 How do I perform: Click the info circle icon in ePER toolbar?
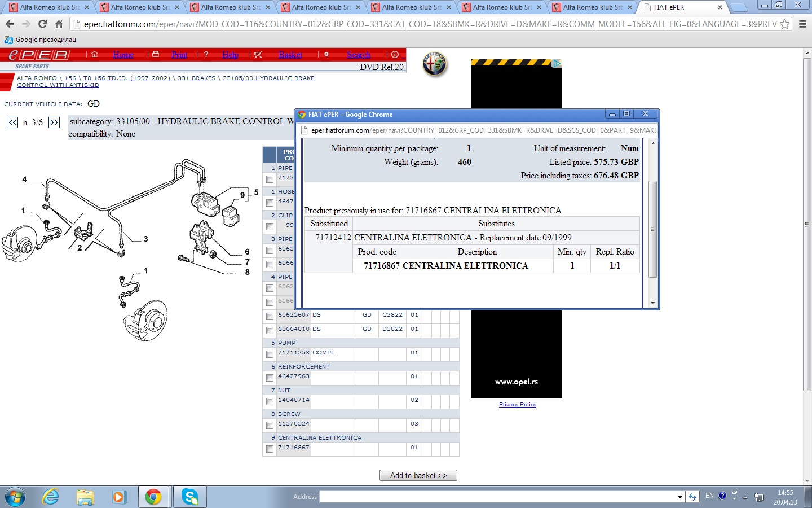395,55
